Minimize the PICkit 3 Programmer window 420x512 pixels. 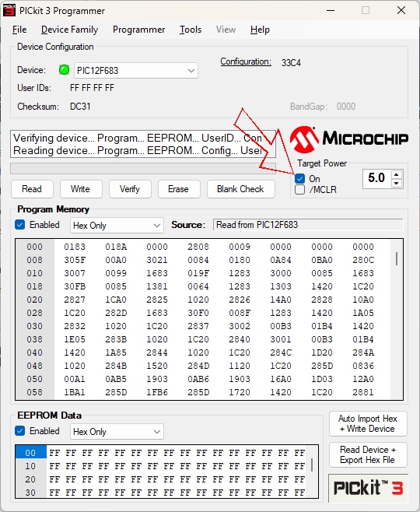click(x=331, y=10)
